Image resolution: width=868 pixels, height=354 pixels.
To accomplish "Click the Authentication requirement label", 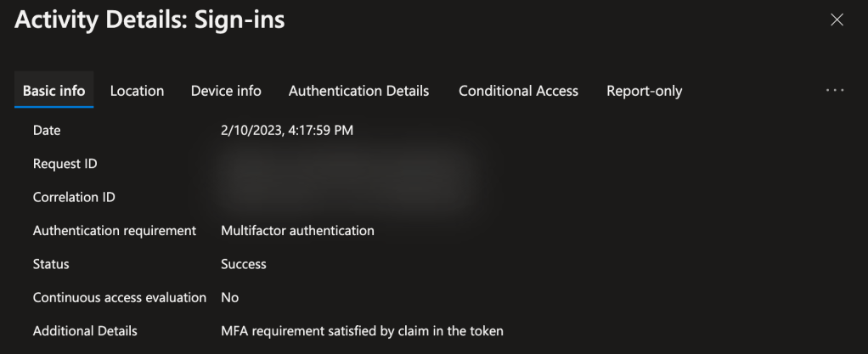I will coord(115,230).
